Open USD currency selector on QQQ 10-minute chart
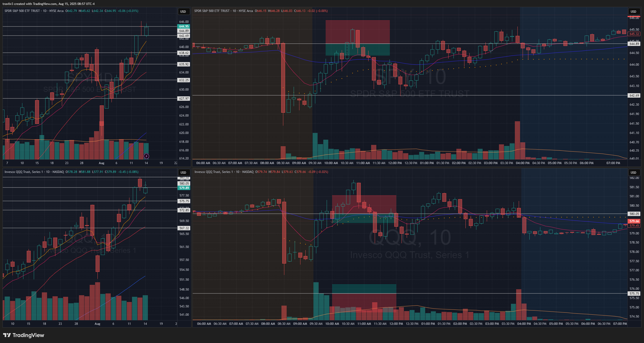This screenshot has height=343, width=644. tap(633, 172)
